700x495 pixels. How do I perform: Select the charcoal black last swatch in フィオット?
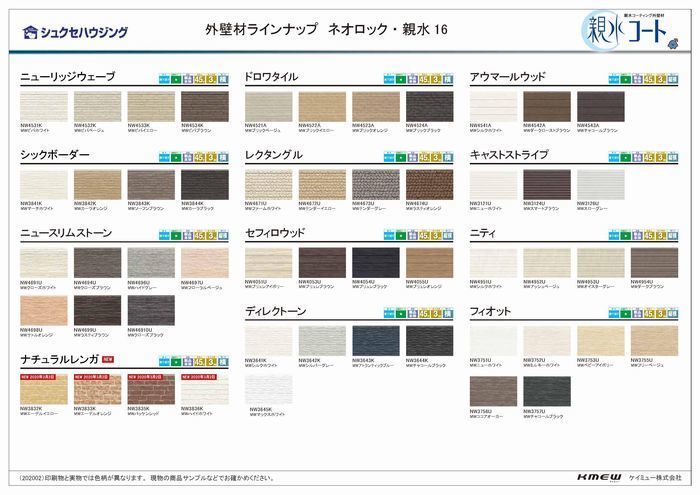coord(547,391)
